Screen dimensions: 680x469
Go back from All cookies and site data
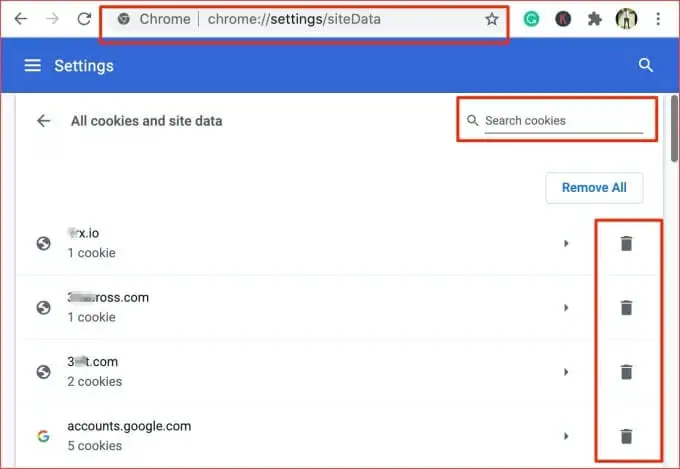point(43,121)
